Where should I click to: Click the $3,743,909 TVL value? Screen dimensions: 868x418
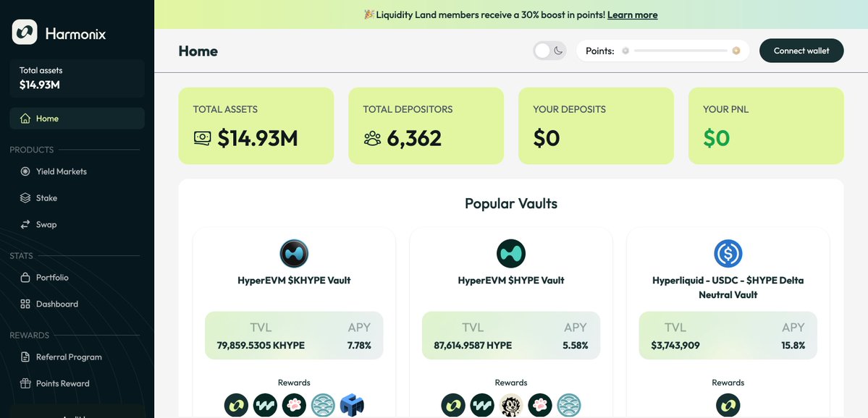(x=675, y=346)
